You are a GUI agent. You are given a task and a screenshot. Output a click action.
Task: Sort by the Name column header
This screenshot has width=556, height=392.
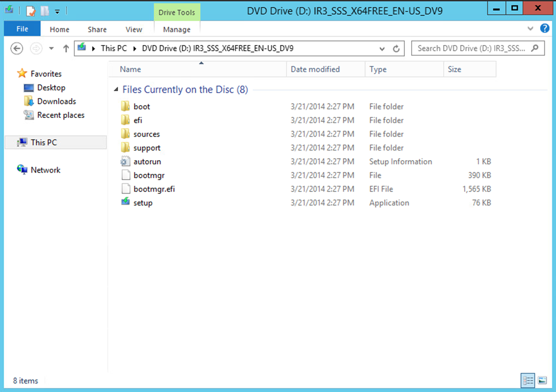pos(198,69)
